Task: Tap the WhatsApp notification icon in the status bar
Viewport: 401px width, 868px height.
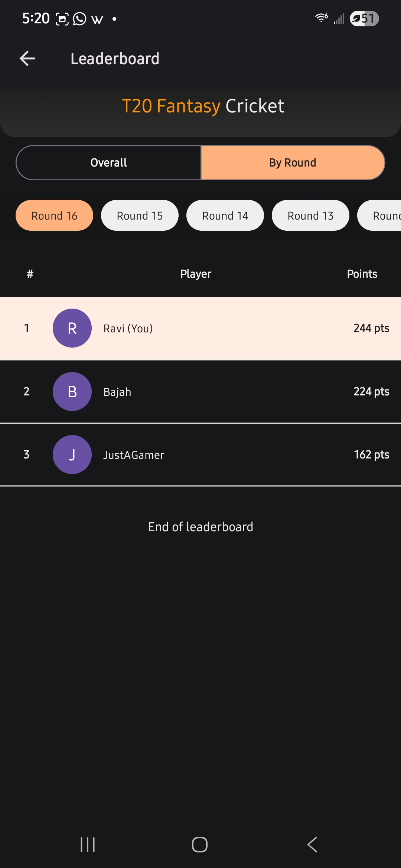Action: point(79,19)
